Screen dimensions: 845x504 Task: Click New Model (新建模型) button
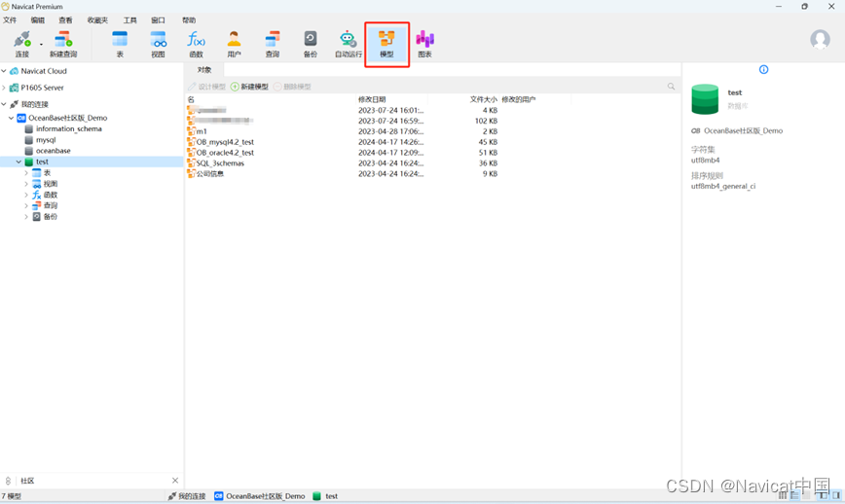coord(249,87)
